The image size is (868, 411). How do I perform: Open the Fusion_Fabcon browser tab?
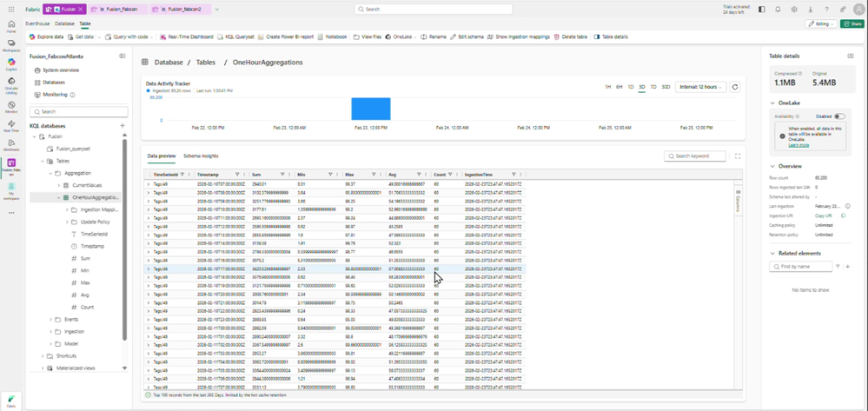pos(118,10)
